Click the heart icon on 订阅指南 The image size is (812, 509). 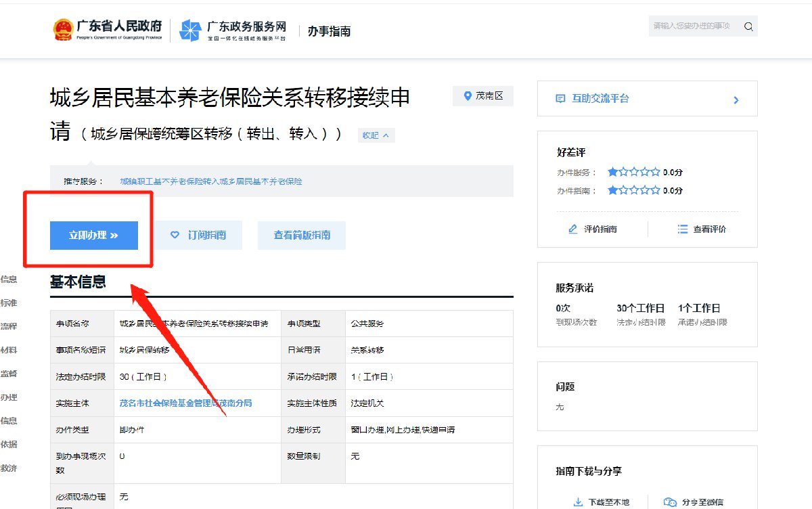(175, 235)
